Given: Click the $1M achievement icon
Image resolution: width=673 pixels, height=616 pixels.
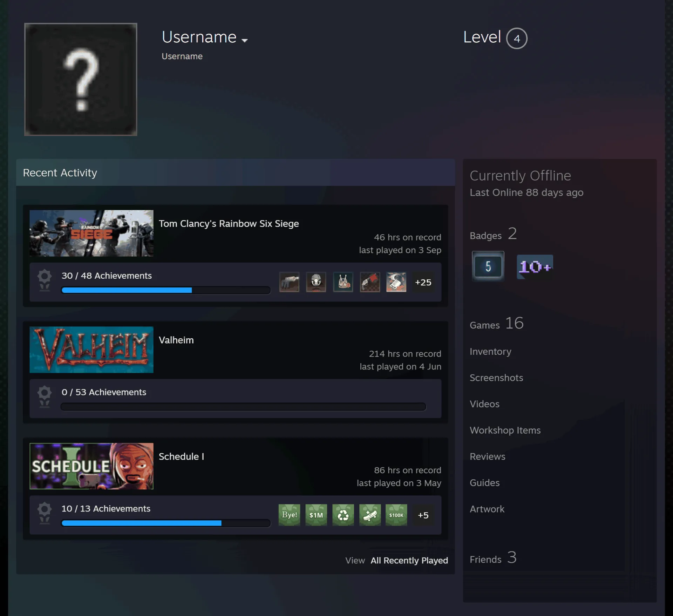Looking at the screenshot, I should pyautogui.click(x=316, y=515).
